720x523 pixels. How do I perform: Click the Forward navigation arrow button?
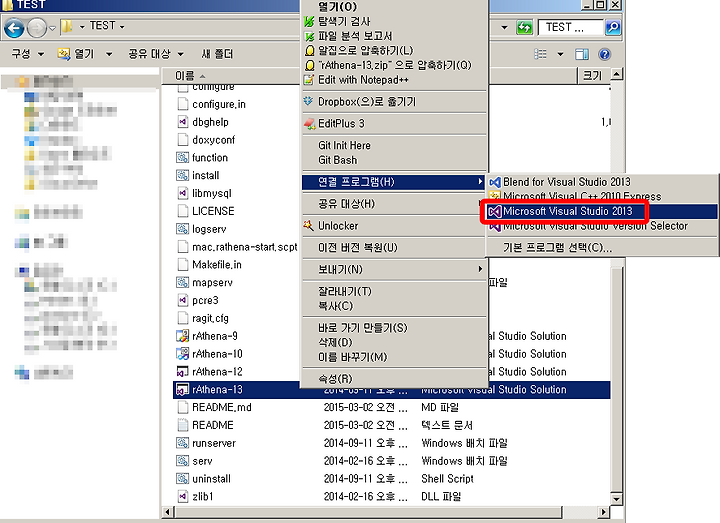click(x=37, y=28)
